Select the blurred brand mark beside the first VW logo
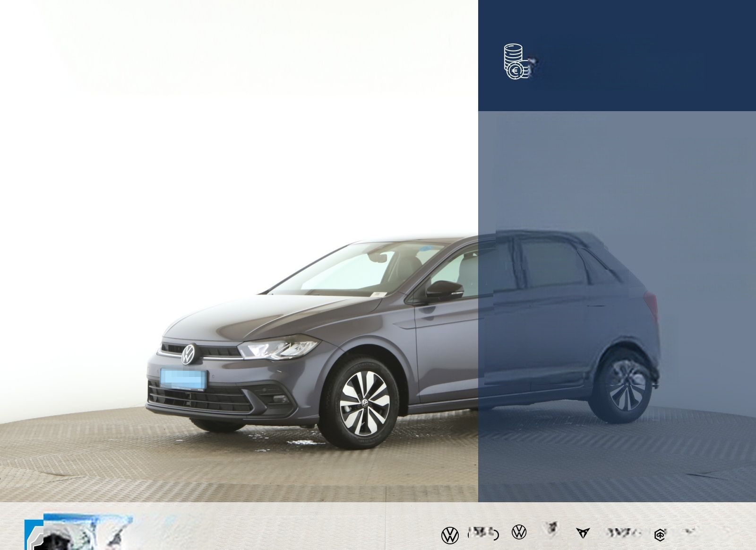This screenshot has width=756, height=550. pos(482,535)
